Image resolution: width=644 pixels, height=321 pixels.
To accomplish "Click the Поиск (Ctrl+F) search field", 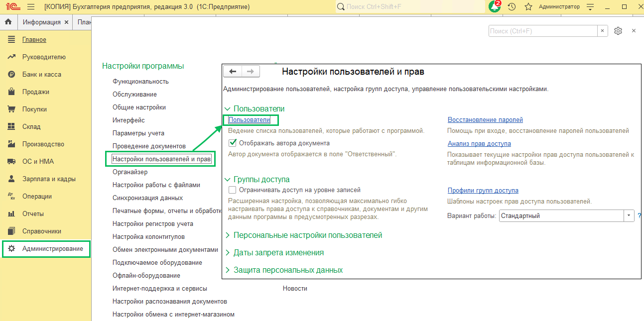I will pos(542,31).
